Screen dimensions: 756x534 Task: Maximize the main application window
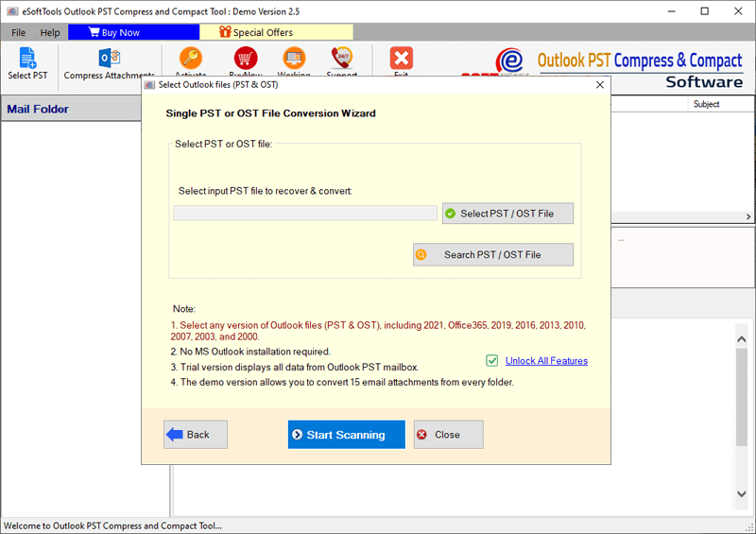704,11
